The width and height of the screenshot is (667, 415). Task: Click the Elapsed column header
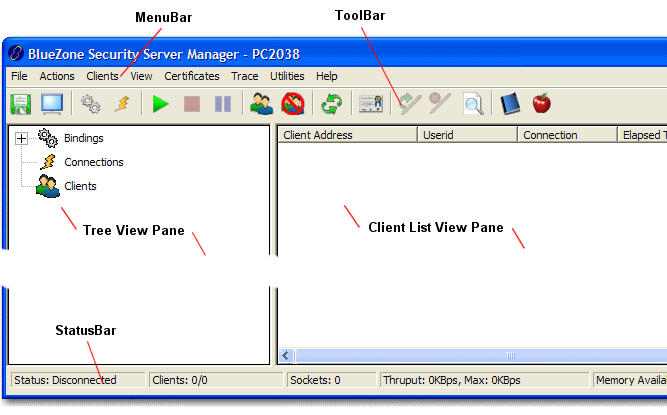coord(642,135)
